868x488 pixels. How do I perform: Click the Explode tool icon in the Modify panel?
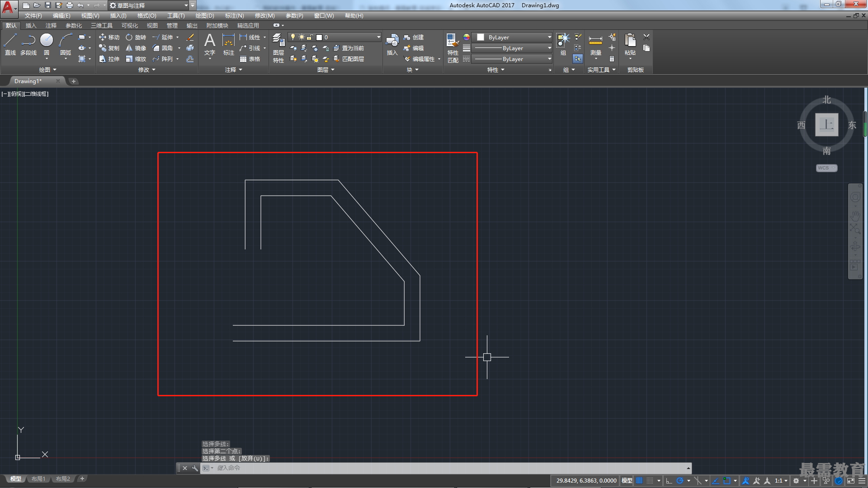click(190, 48)
